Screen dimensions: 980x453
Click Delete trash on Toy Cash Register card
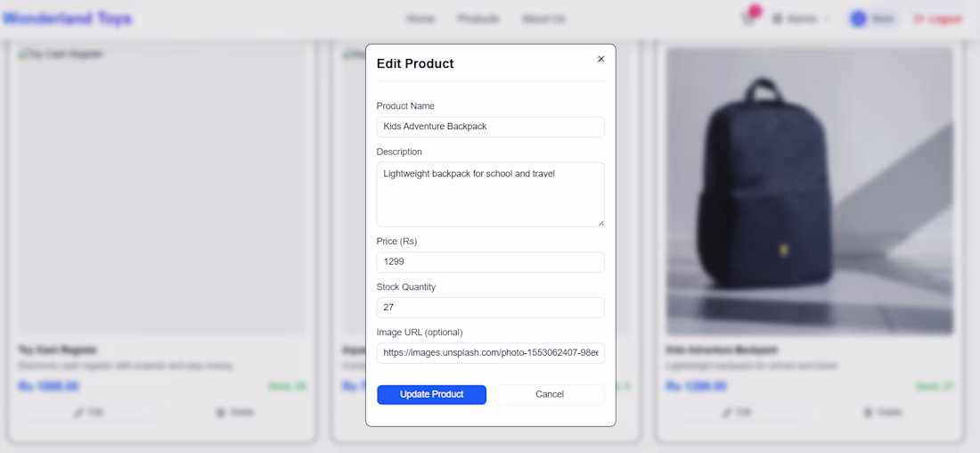coord(235,412)
